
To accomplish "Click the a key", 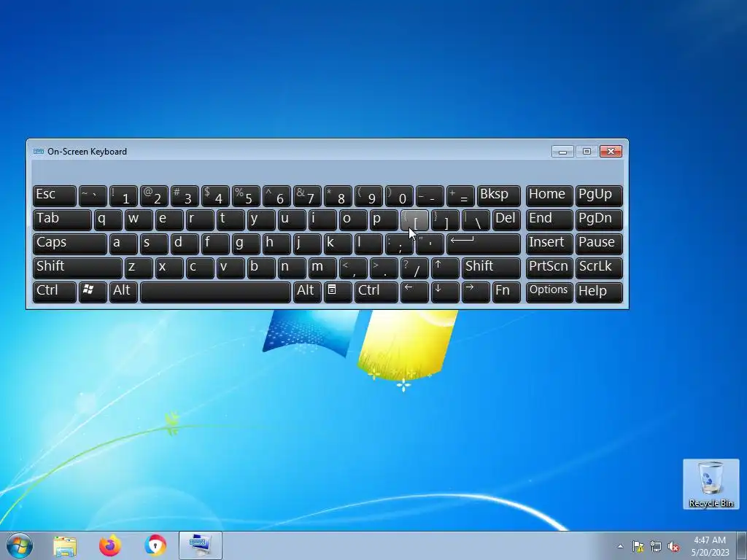I will tap(123, 244).
